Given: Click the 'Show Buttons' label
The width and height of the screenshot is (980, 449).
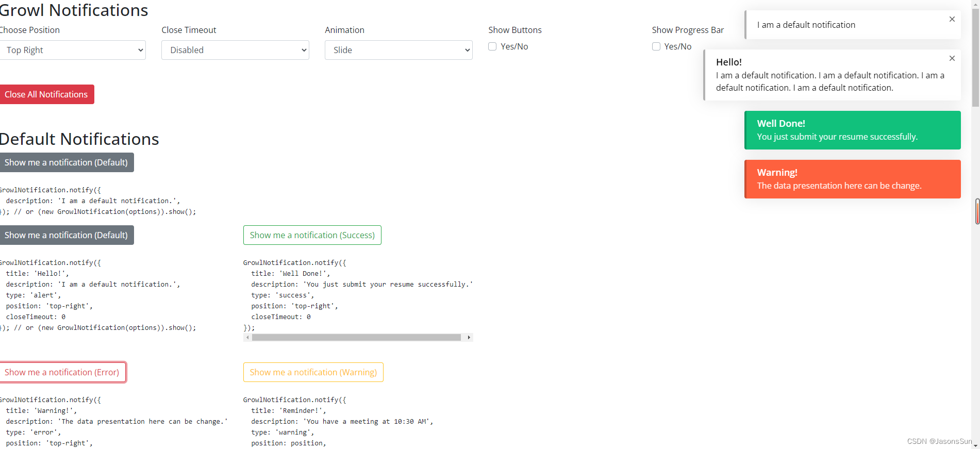Looking at the screenshot, I should pos(515,30).
